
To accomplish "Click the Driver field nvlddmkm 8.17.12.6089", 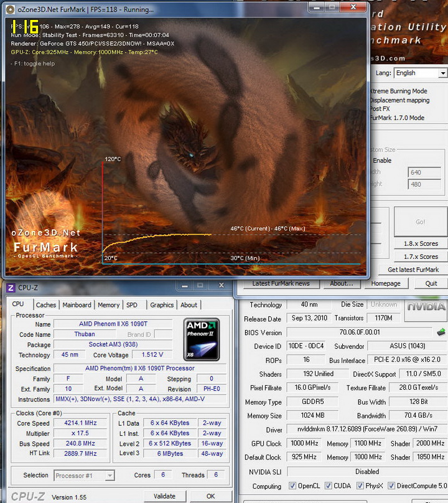I will point(367,429).
